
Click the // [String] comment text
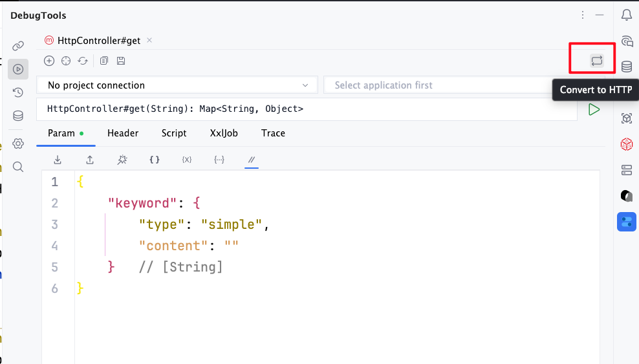pyautogui.click(x=180, y=267)
